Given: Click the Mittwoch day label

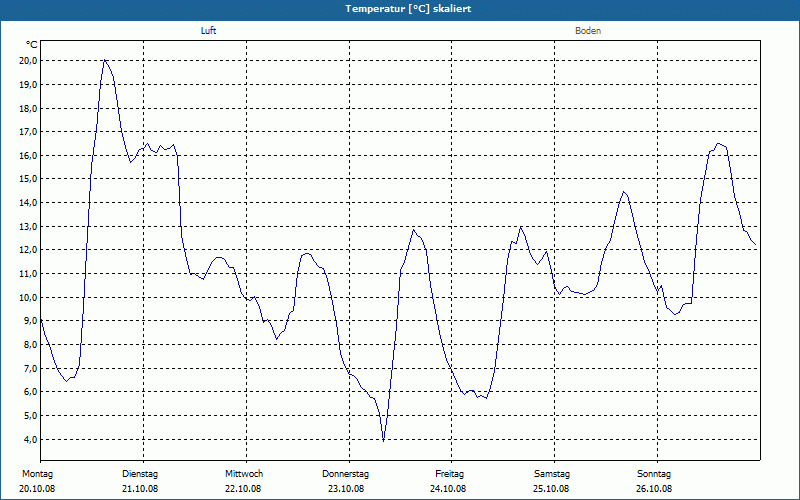Looking at the screenshot, I should (x=244, y=474).
